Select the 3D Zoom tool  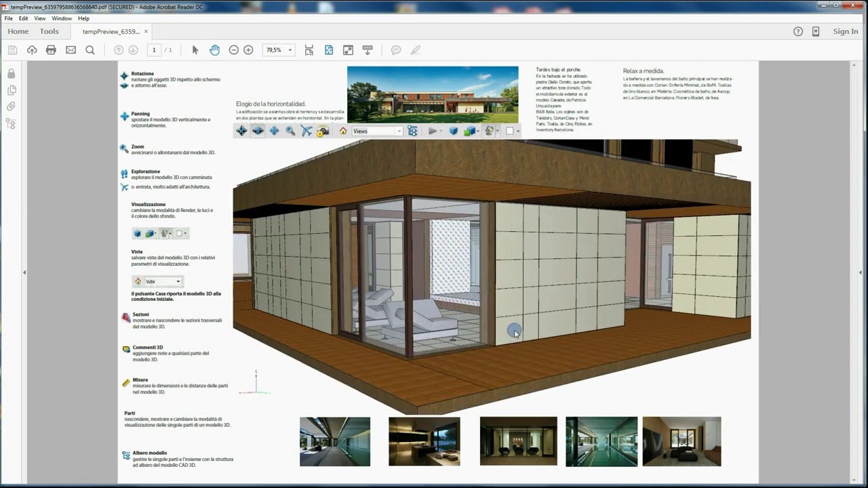(290, 131)
